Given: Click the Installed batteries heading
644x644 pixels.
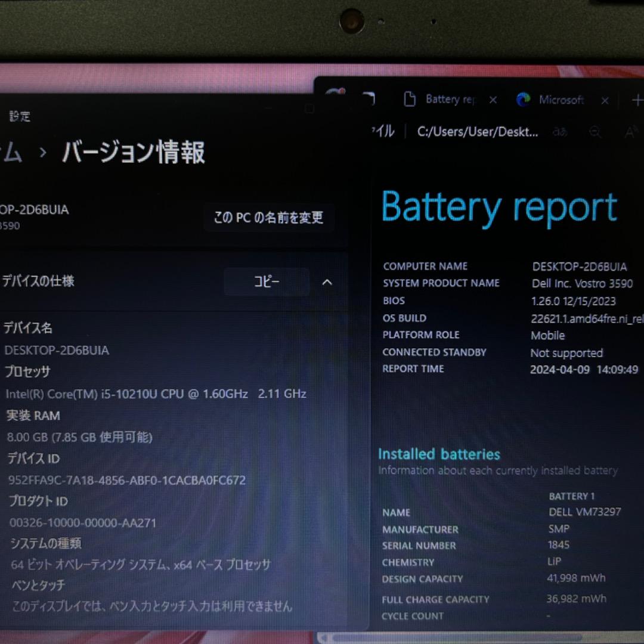Looking at the screenshot, I should pyautogui.click(x=439, y=454).
